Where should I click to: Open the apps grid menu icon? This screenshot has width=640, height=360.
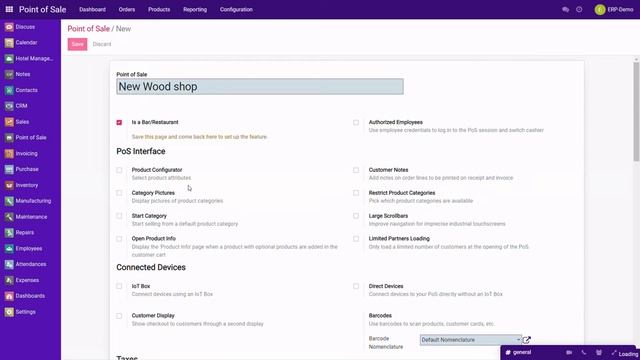9,9
